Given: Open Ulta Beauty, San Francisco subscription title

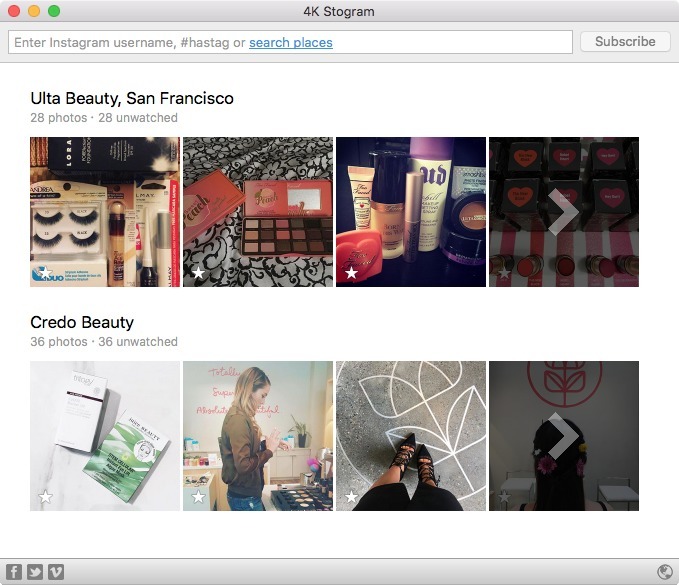Looking at the screenshot, I should click(x=132, y=98).
